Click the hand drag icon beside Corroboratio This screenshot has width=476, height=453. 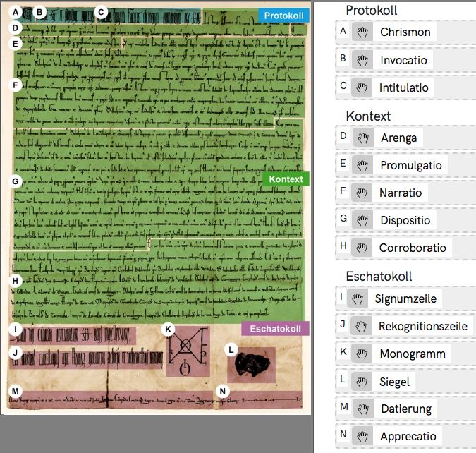pos(362,248)
